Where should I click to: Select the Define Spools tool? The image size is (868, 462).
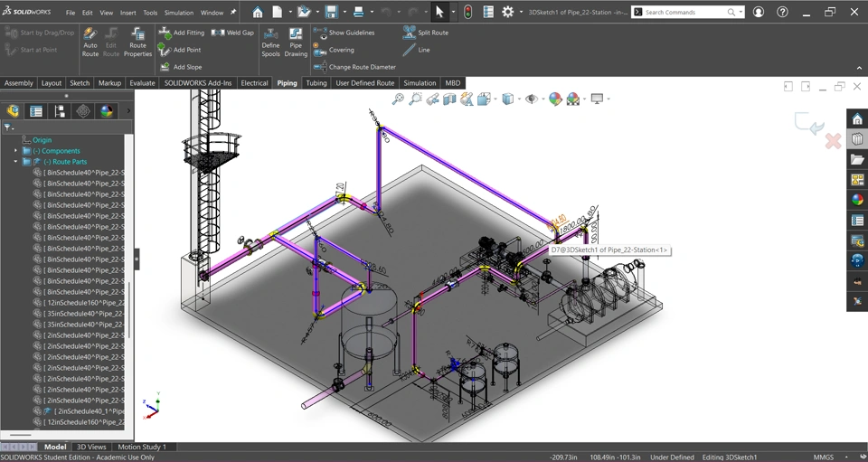click(x=270, y=42)
